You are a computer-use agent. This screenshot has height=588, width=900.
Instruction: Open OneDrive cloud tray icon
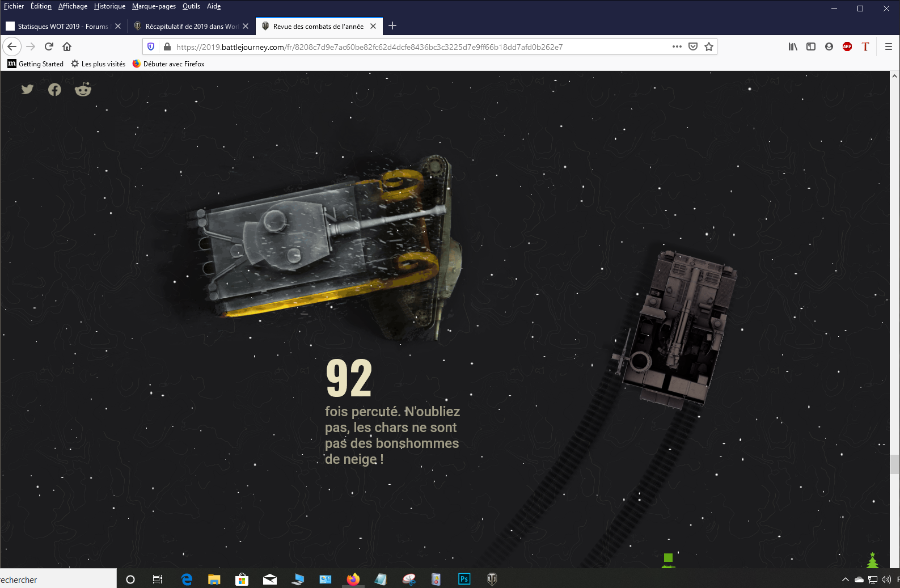coord(859,579)
